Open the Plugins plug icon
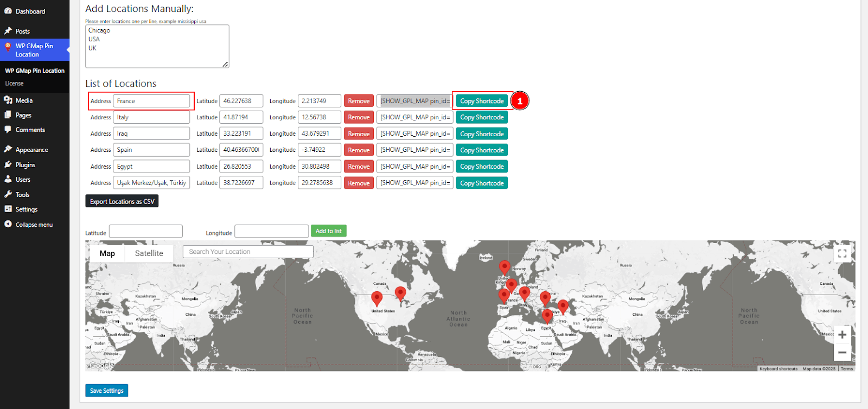Viewport: 868px width, 409px height. [8, 164]
